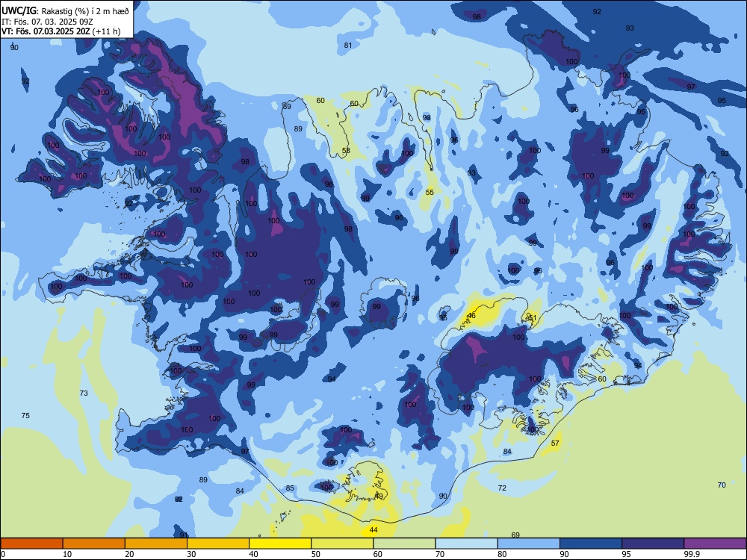Click the '0' legend tick label
Screen dimensions: 747x560
click(3, 554)
